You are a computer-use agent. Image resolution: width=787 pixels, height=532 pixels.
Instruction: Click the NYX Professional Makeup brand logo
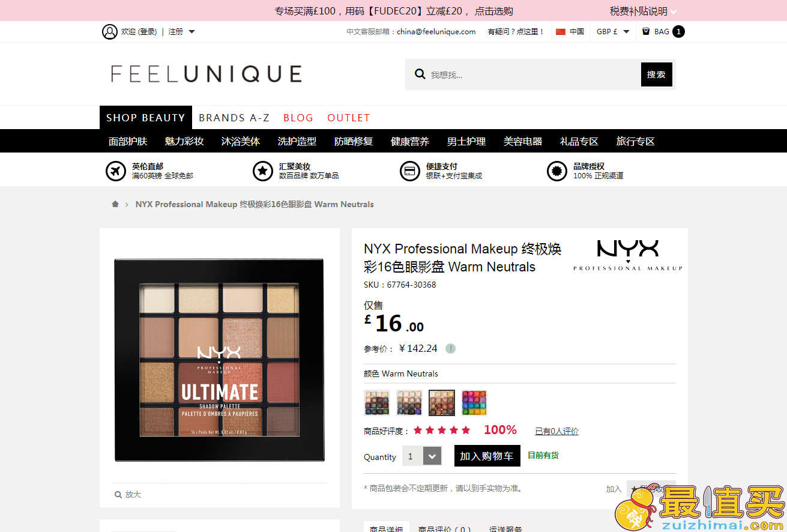[628, 256]
